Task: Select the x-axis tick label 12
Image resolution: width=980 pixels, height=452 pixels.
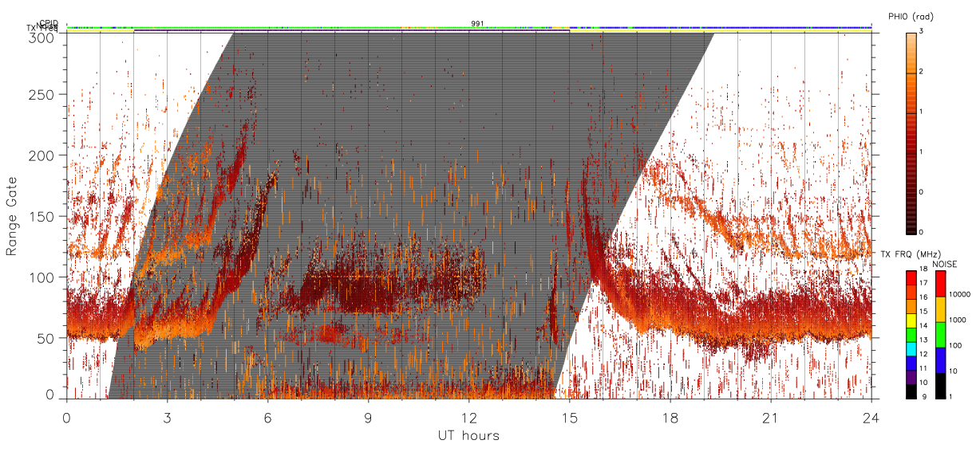Action: (469, 418)
